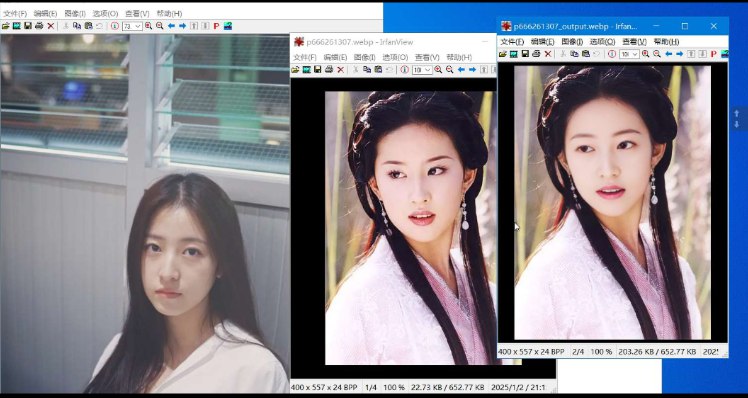The height and width of the screenshot is (398, 748).
Task: Next image arrow in p666261307.webp window
Action: pos(472,70)
